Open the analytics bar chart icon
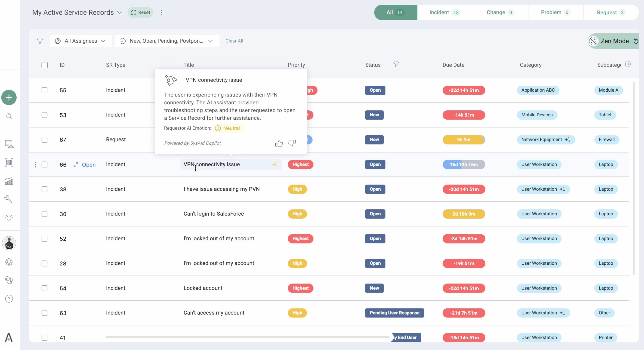The width and height of the screenshot is (644, 350). [x=9, y=181]
